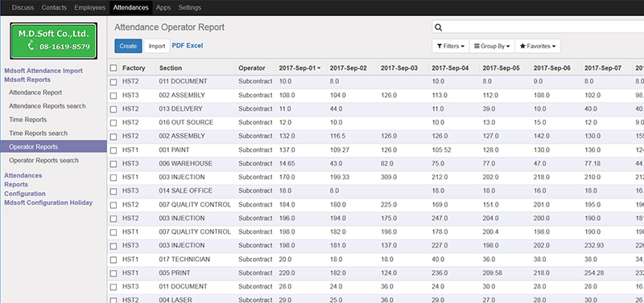
Task: Sort by the 2017-Sep-01 column header
Action: click(299, 68)
